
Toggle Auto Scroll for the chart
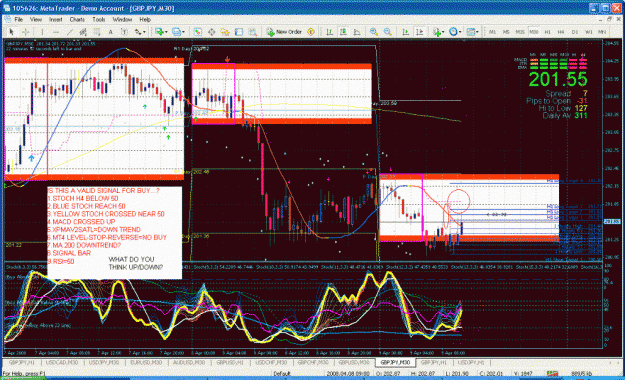click(x=405, y=32)
